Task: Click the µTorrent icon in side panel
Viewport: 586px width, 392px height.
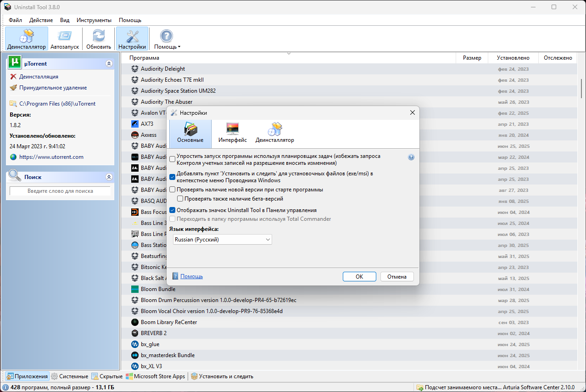Action: pos(15,63)
